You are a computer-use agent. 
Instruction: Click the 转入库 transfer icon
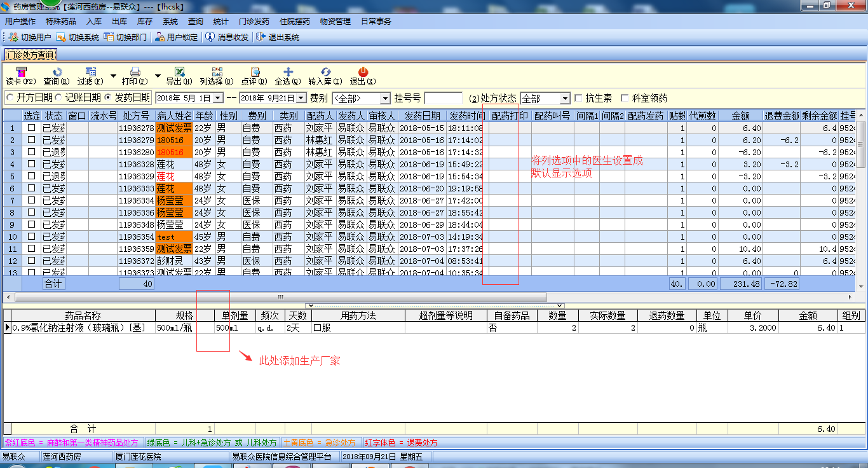coord(325,72)
